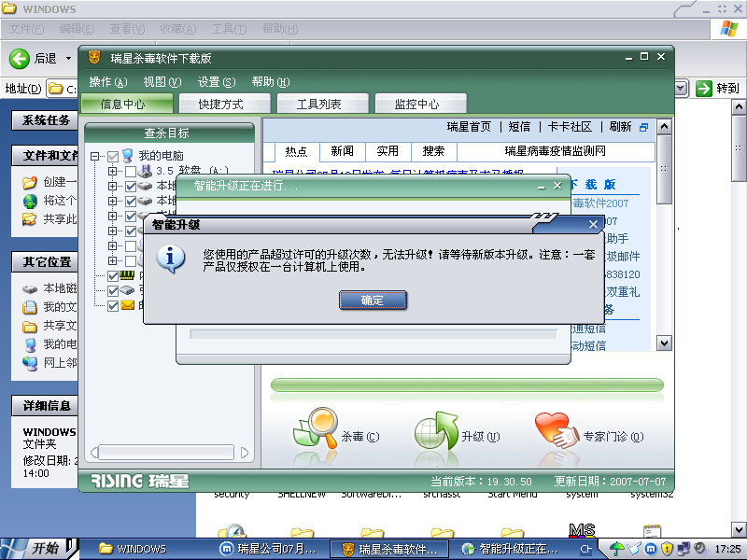747x560 pixels.
Task: Click the 转到 go button in Explorer
Action: (x=717, y=89)
